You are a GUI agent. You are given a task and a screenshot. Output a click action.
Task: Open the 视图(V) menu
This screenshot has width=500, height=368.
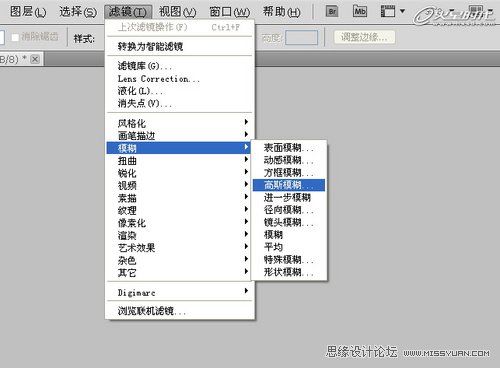(177, 12)
